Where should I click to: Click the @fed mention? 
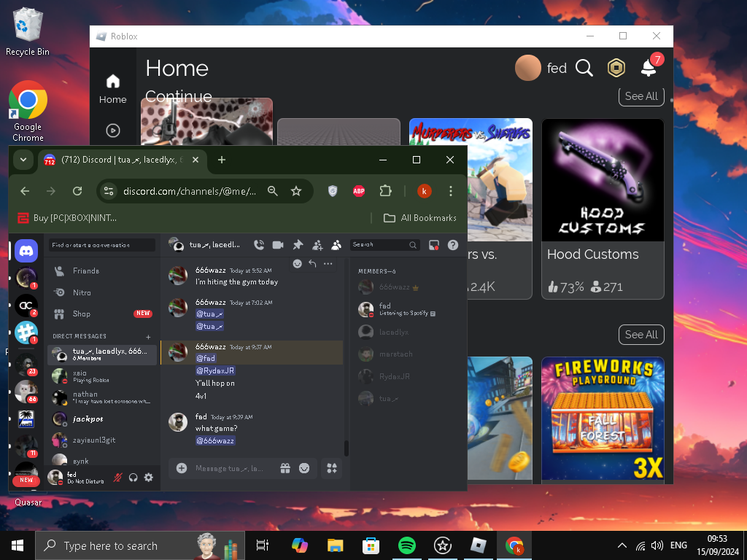(x=206, y=358)
